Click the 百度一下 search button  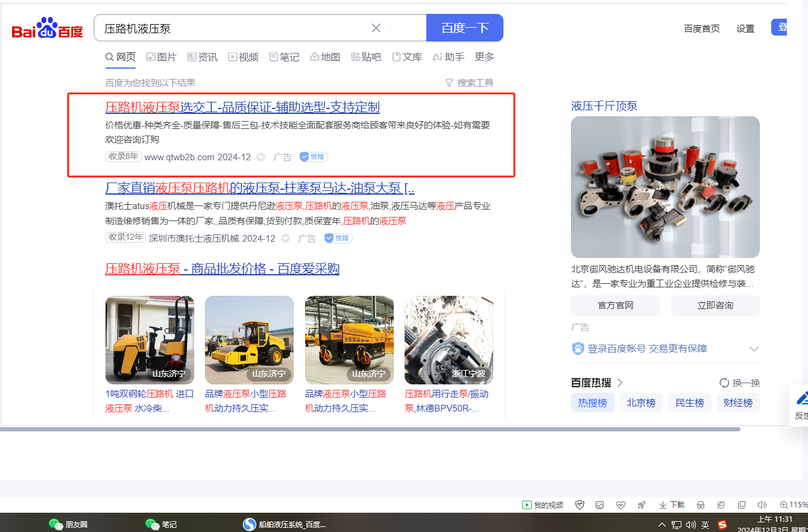tap(465, 28)
